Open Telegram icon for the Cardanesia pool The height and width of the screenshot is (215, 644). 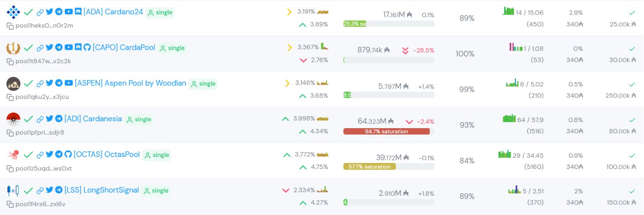pyautogui.click(x=59, y=119)
